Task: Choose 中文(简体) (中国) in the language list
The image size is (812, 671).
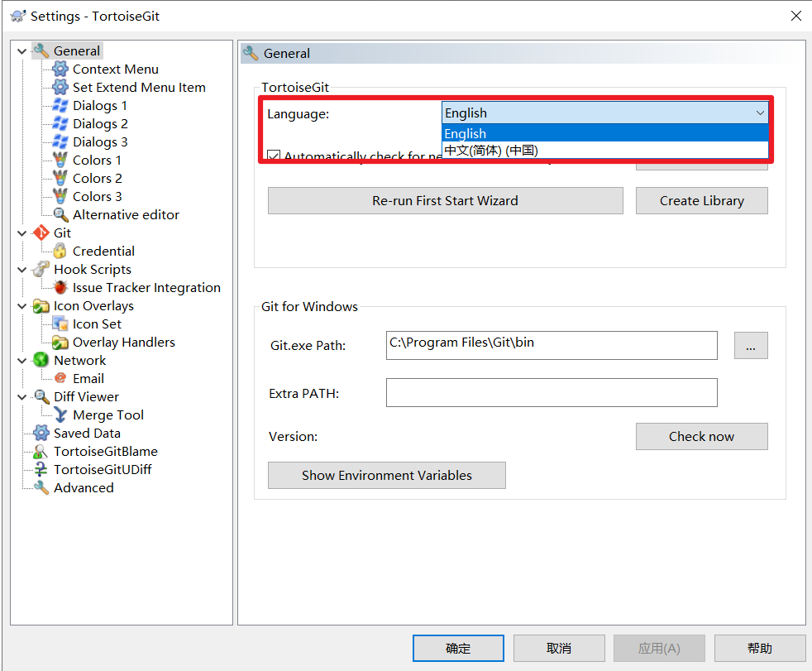Action: tap(604, 151)
